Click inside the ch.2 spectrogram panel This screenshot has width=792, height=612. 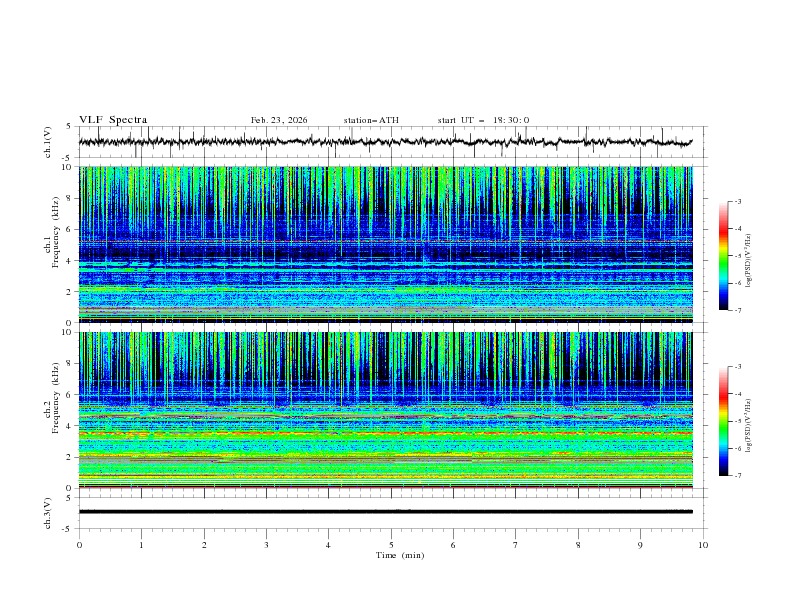(390, 410)
